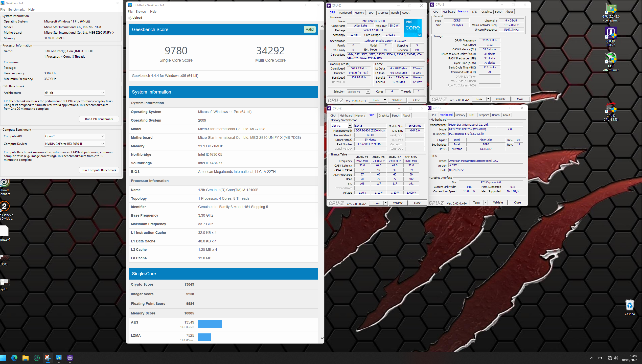Click the LZMA score bar
The height and width of the screenshot is (364, 642).
tap(204, 337)
